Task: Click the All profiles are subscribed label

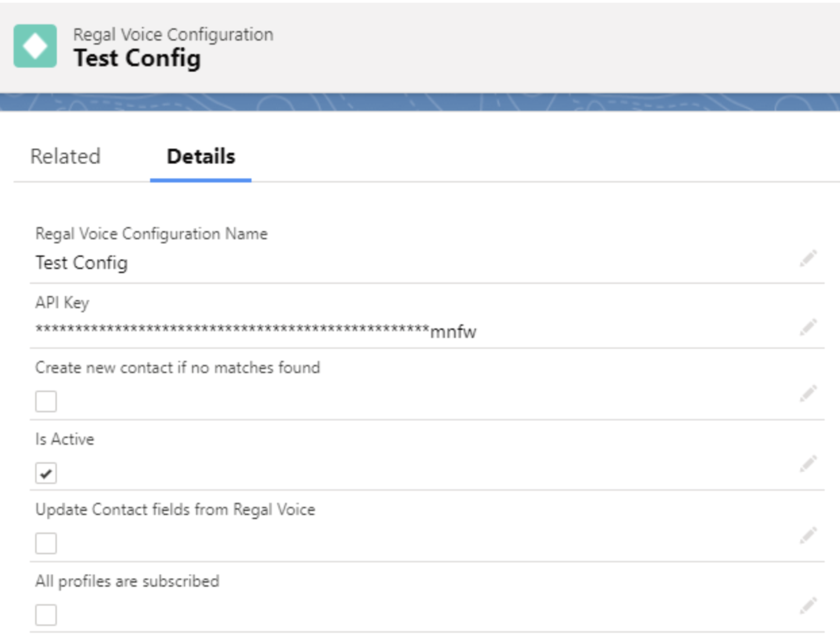Action: (x=128, y=581)
